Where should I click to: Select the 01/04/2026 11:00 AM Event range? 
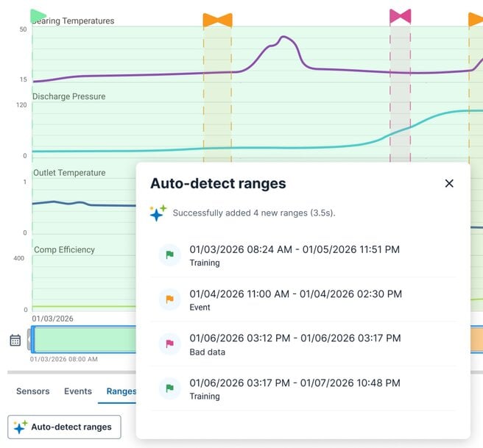click(295, 299)
